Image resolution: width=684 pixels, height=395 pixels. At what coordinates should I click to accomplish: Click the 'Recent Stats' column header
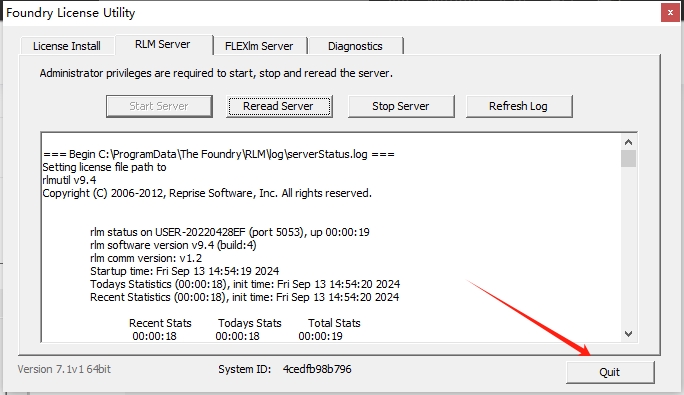(x=160, y=323)
